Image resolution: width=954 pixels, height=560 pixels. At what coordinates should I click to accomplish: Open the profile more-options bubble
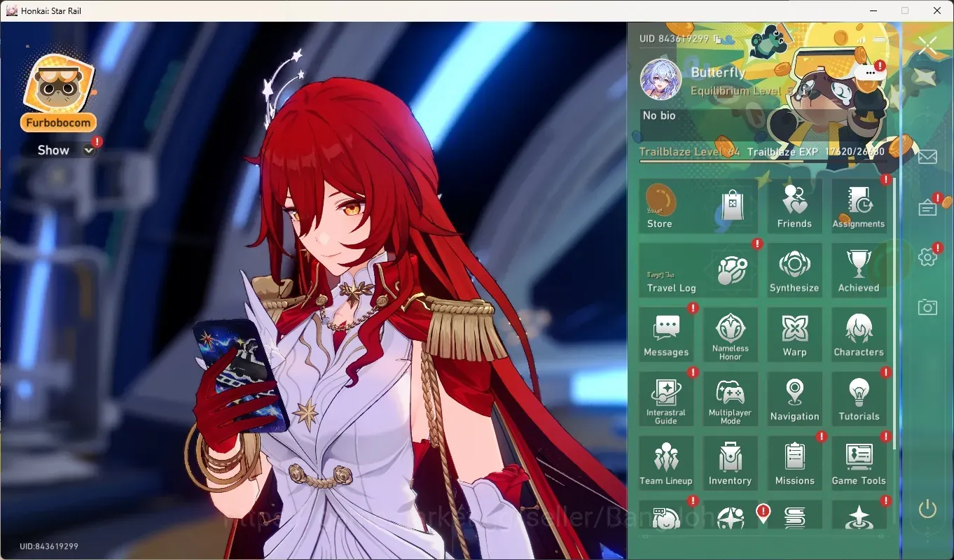(x=871, y=72)
